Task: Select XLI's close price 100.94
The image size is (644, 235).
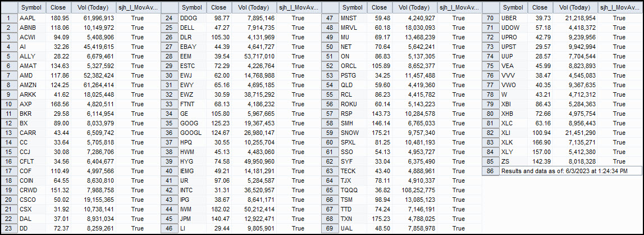Action: click(540, 133)
